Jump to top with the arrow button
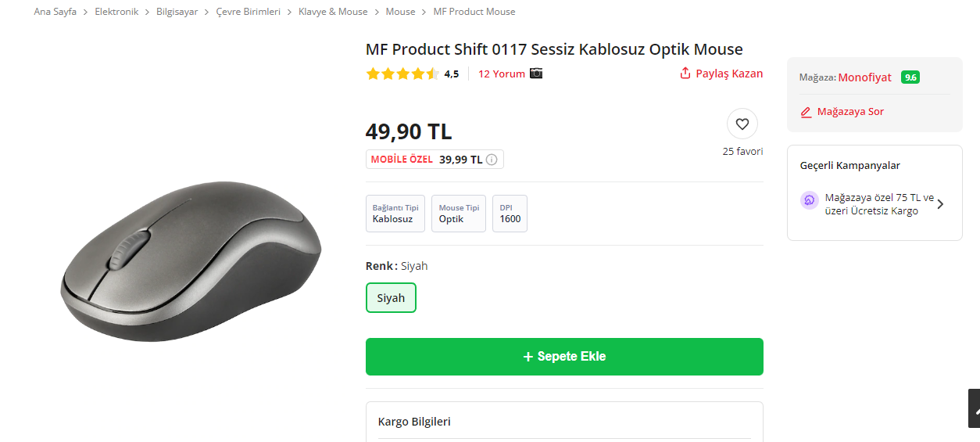980x442 pixels. click(x=975, y=408)
